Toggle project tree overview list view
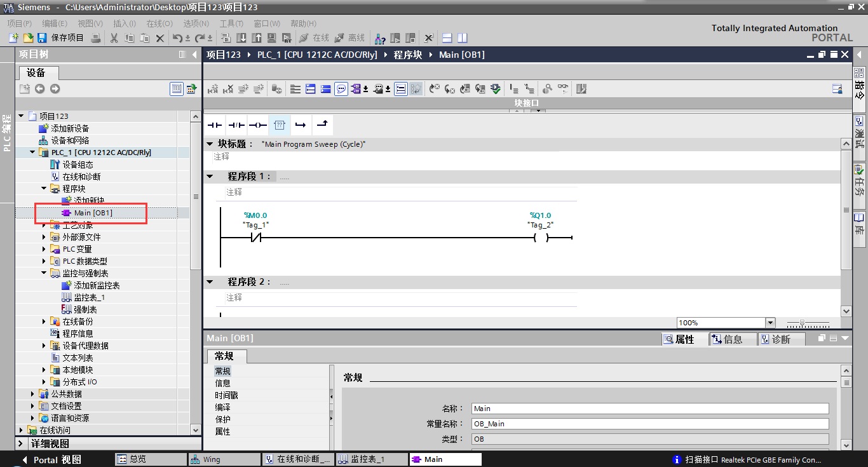The image size is (868, 467). click(177, 89)
